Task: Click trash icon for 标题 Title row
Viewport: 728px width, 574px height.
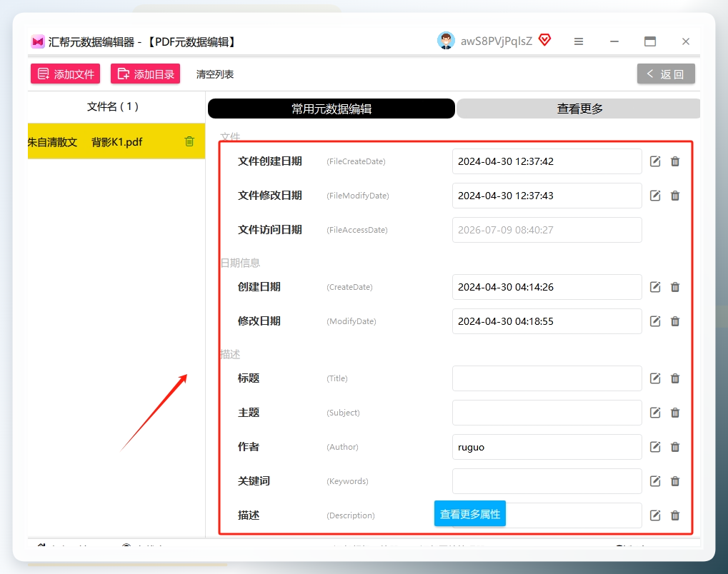Action: coord(675,378)
